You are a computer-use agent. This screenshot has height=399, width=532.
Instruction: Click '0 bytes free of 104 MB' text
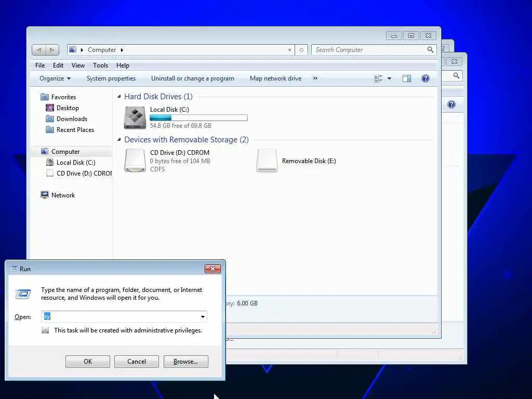click(180, 161)
